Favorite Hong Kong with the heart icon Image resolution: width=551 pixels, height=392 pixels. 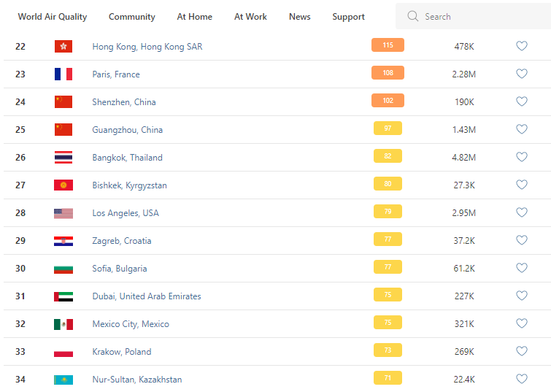[x=522, y=46]
